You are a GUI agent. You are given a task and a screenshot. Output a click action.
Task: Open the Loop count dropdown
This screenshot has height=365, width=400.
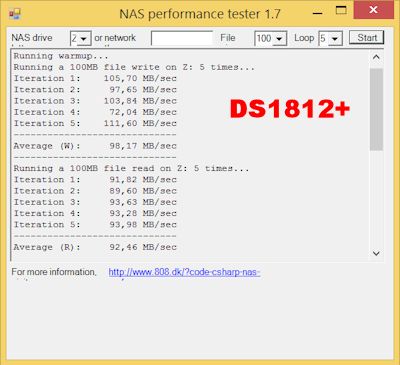[x=330, y=39]
